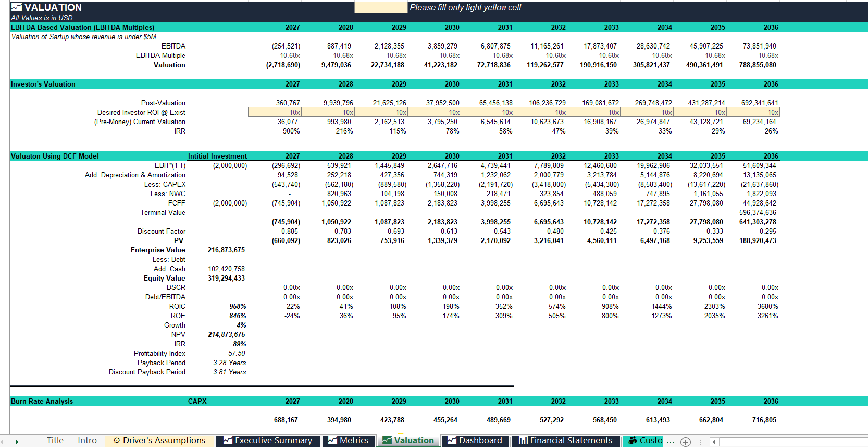Open the Metrics sheet tab
868x447 pixels.
349,441
